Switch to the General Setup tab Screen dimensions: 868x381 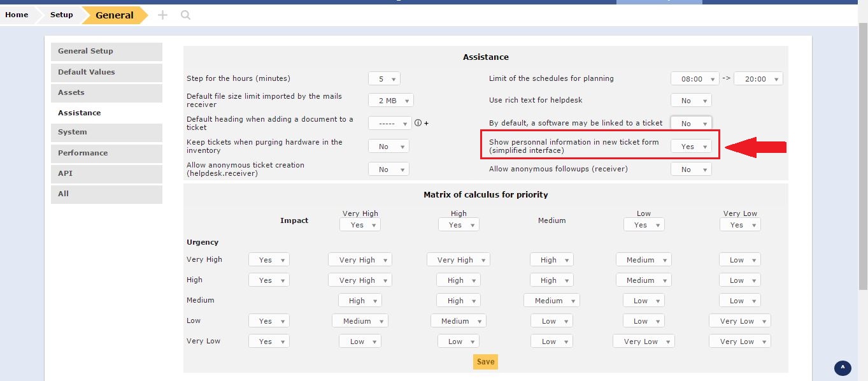[x=106, y=52]
